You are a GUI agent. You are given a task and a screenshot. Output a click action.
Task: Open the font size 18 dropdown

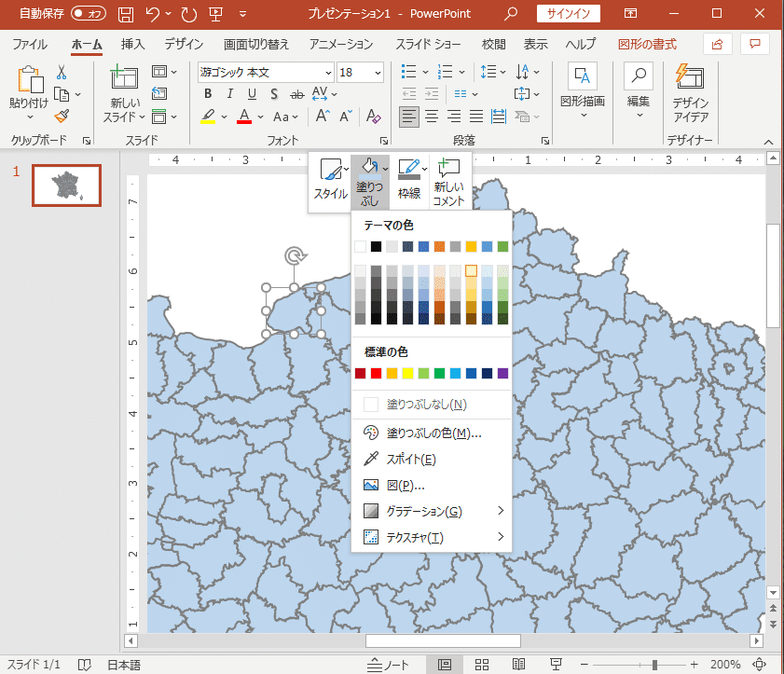pos(378,73)
